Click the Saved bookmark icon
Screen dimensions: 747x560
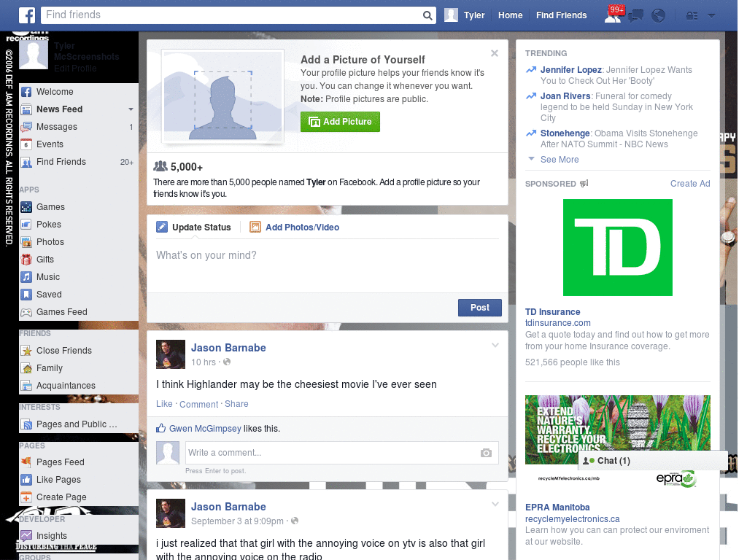coord(26,295)
